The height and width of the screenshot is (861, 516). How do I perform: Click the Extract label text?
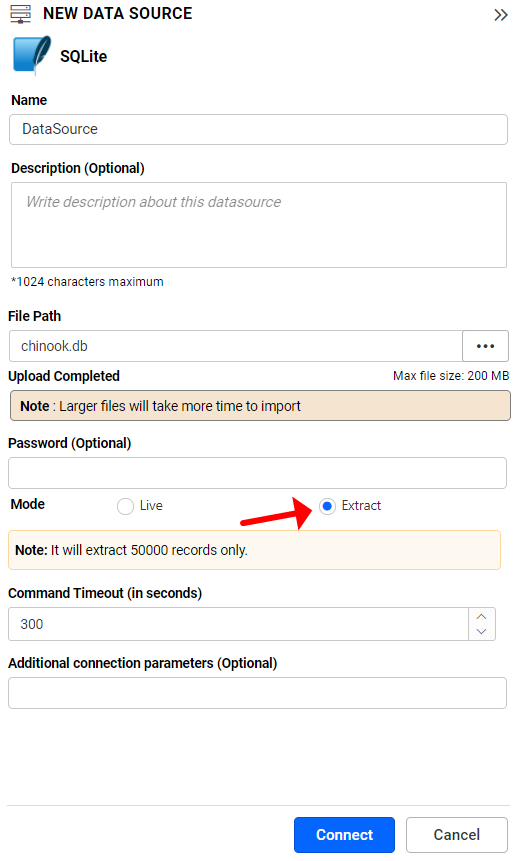(x=361, y=506)
